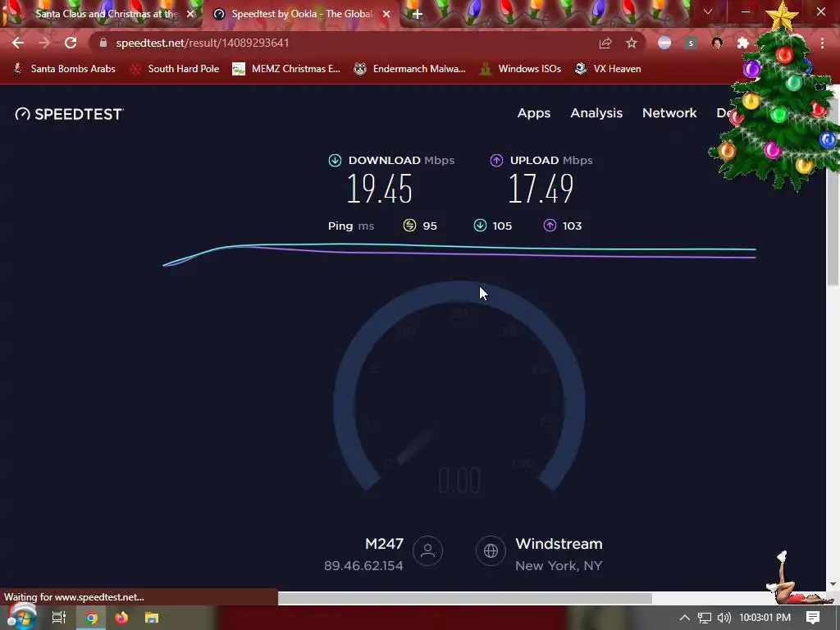Reload the Speedtest page
This screenshot has height=630, width=840.
coord(71,43)
